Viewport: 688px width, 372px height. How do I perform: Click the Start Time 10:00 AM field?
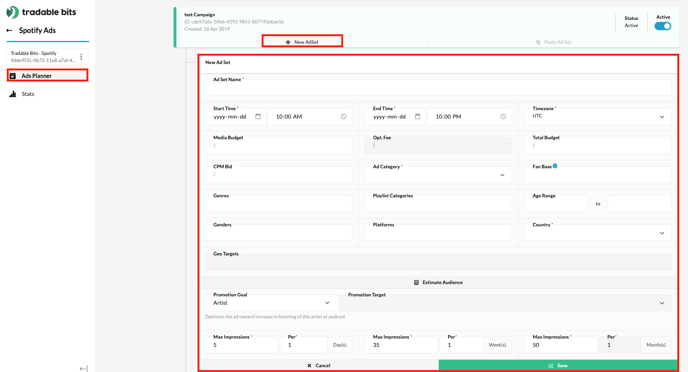310,117
